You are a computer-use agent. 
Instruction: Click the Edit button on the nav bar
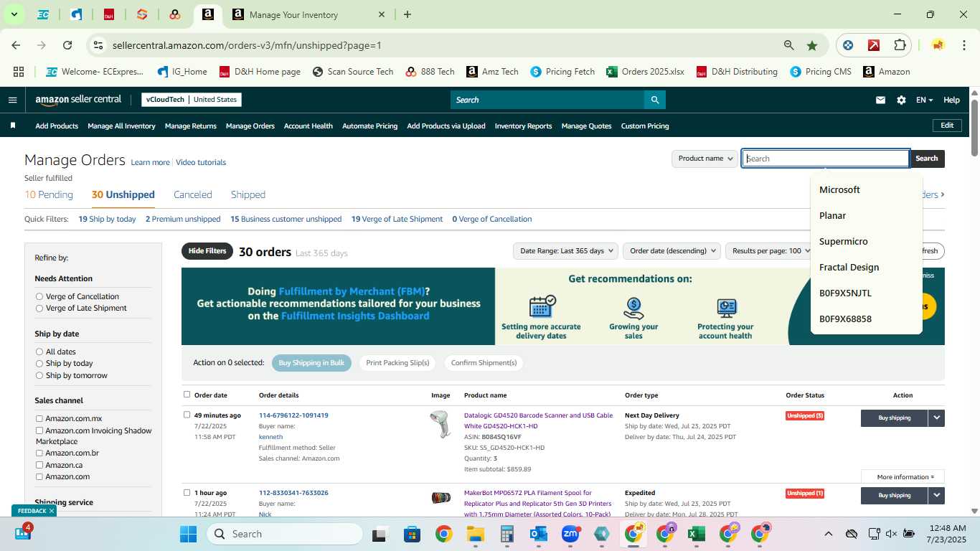[947, 126]
